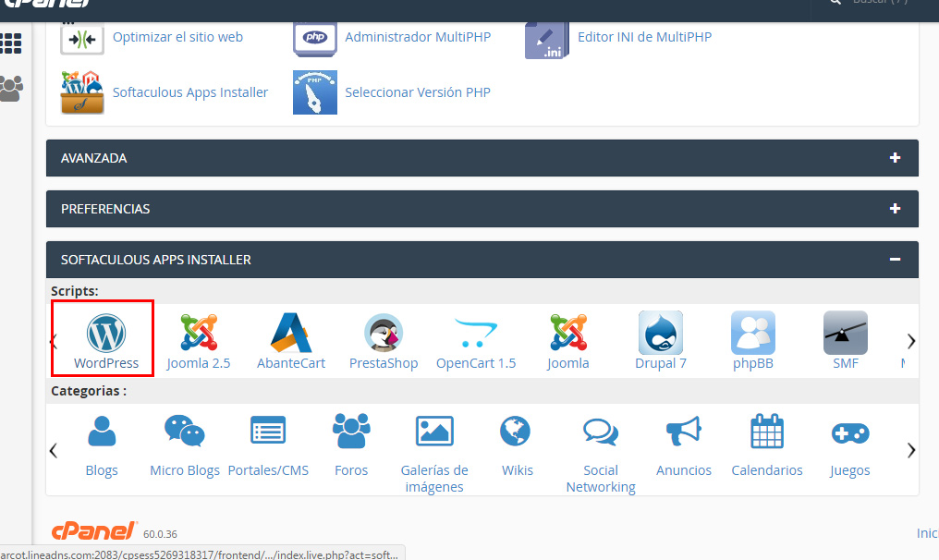Show previous categories with left arrow
Screen dimensions: 939x560
coord(54,450)
